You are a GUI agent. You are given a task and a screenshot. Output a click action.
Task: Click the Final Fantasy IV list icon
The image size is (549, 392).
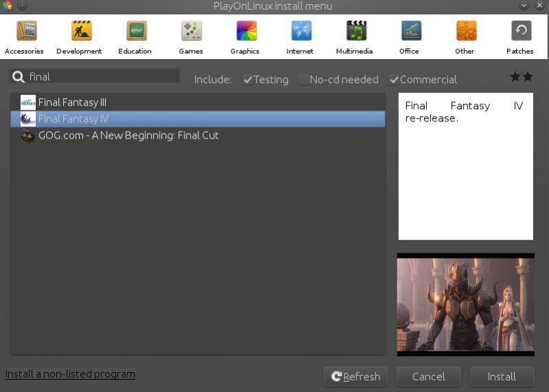[28, 119]
